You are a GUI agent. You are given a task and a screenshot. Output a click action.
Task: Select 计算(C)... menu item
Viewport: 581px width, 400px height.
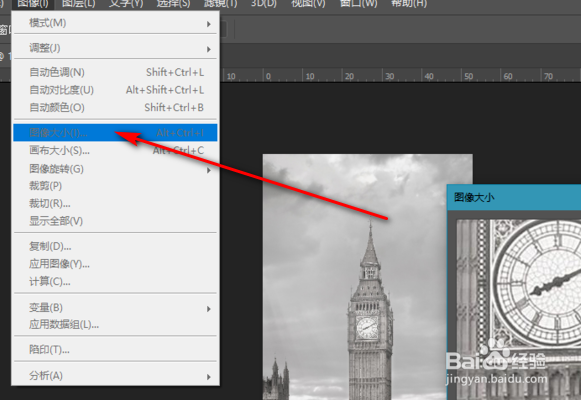pyautogui.click(x=115, y=282)
